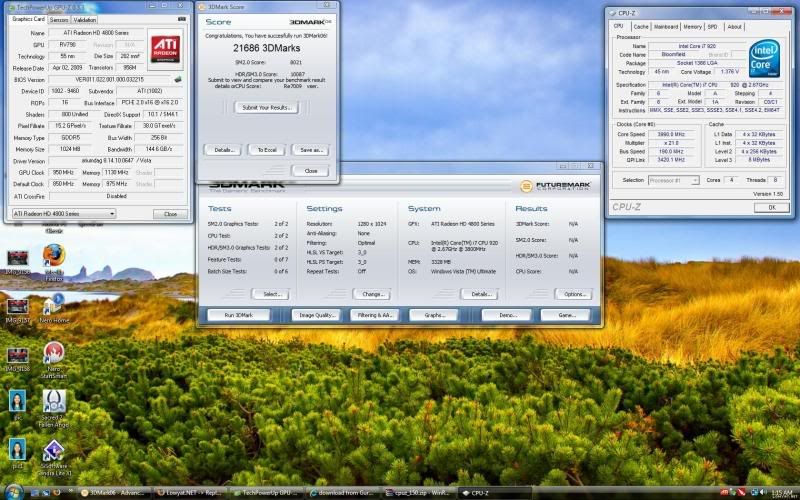Click the Show Desktop quick launch icon
Image resolution: width=800 pixels, height=500 pixels.
tap(35, 493)
